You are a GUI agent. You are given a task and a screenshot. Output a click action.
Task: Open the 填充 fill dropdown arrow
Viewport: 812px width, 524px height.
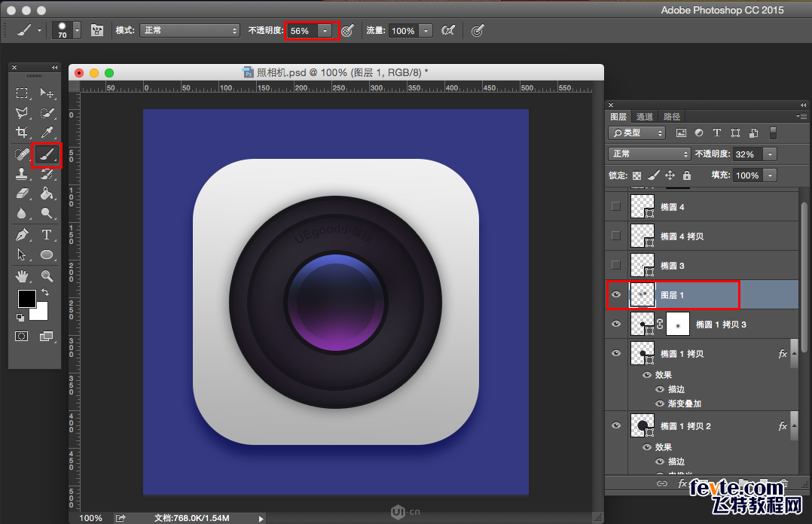770,175
